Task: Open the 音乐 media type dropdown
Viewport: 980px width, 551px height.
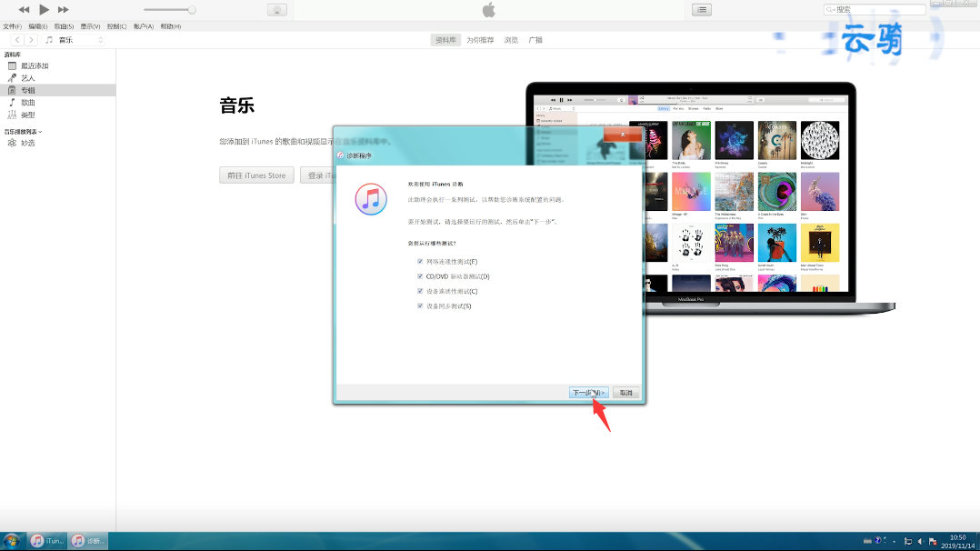Action: (73, 39)
